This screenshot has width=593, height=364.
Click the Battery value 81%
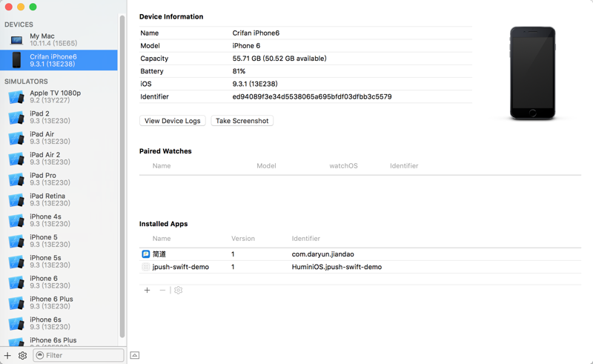pyautogui.click(x=239, y=71)
